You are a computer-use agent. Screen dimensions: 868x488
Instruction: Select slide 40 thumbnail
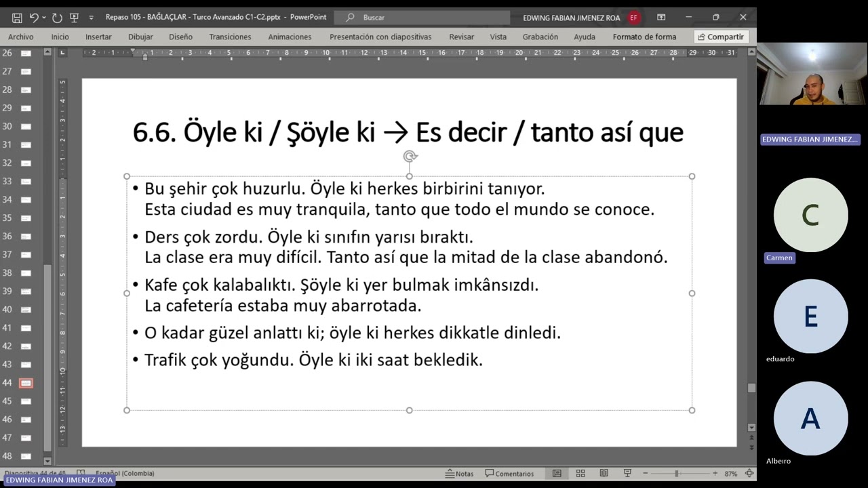pos(26,309)
